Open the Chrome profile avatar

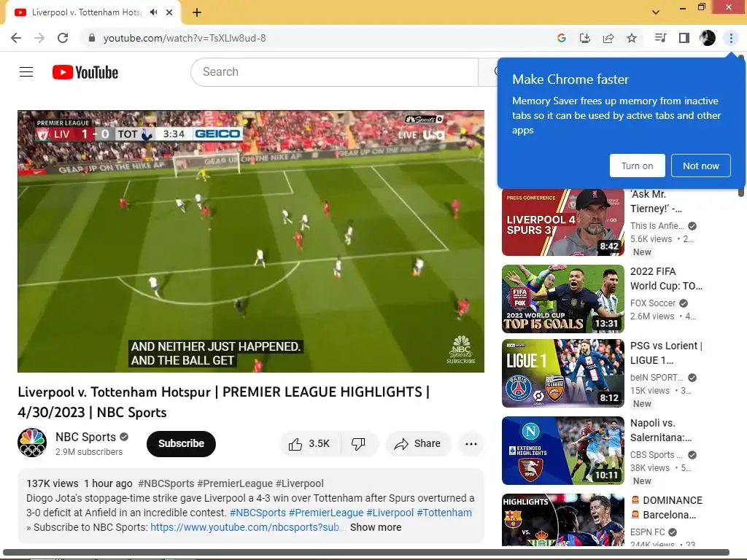708,38
